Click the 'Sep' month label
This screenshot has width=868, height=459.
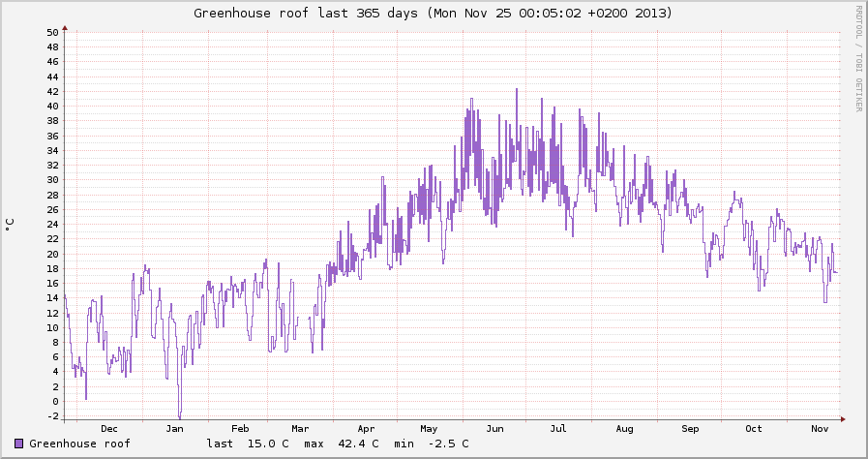click(x=690, y=429)
